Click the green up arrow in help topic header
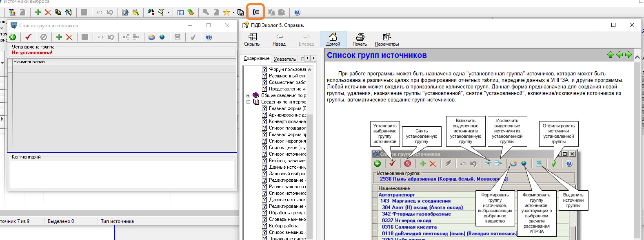Viewport: 644px width, 240px height. tap(611, 55)
